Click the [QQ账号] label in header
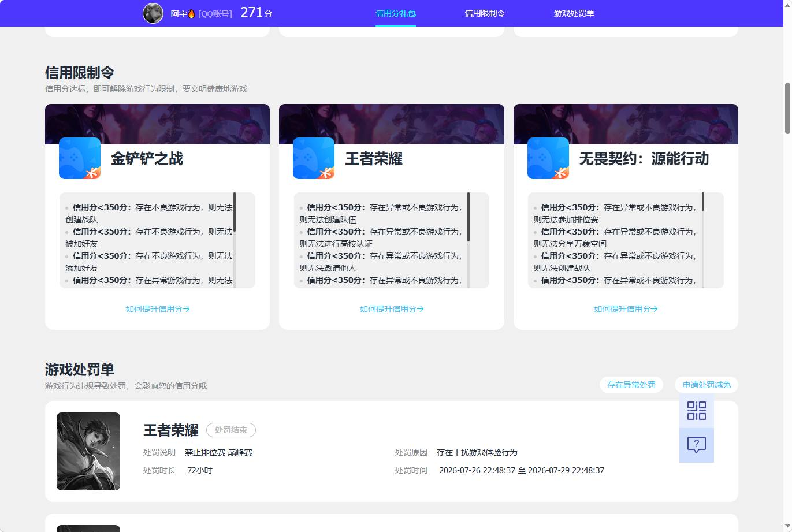Screen dimensions: 792x532 pyautogui.click(x=215, y=13)
